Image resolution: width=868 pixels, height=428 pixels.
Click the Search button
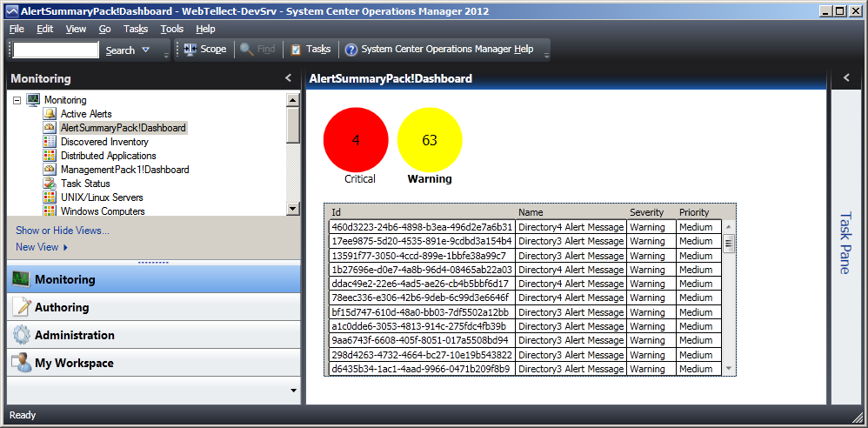coord(120,50)
